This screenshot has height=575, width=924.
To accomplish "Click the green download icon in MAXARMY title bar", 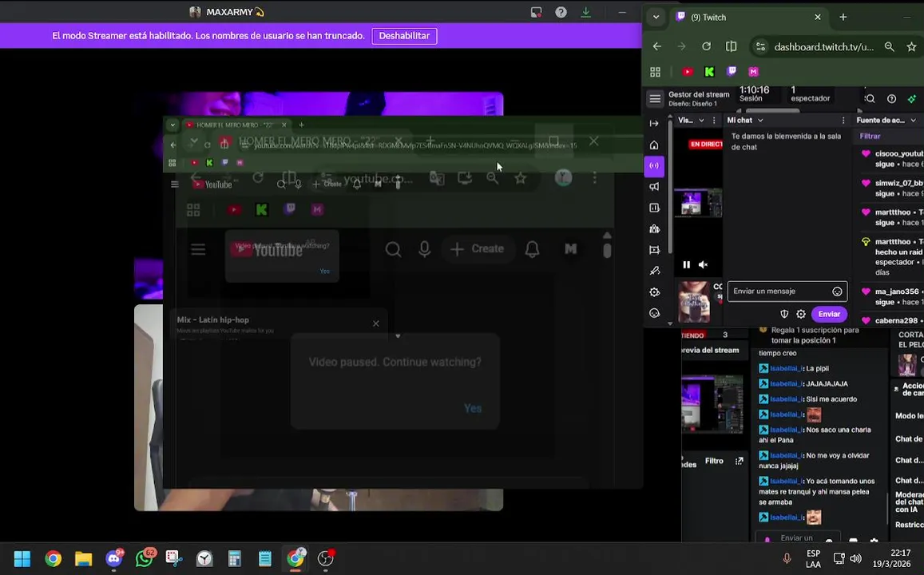I will coord(585,12).
